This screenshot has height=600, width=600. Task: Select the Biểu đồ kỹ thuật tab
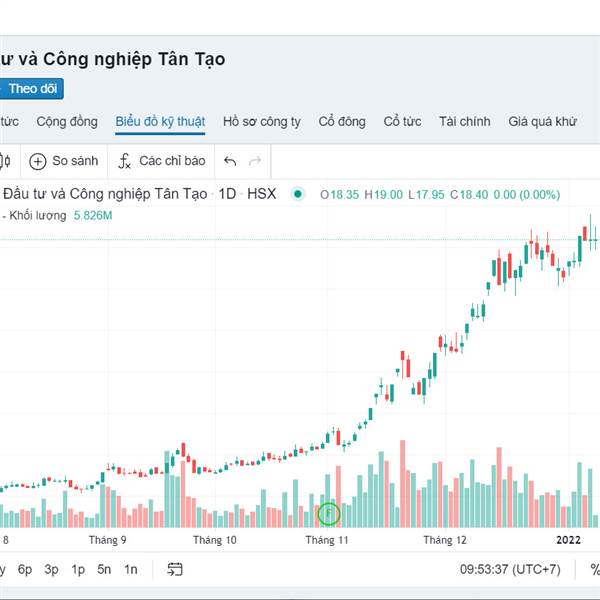pyautogui.click(x=160, y=122)
